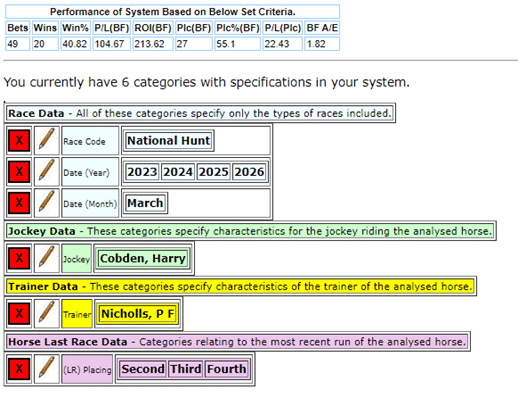518x398 pixels.
Task: Click the Second placing value
Action: coord(143,369)
